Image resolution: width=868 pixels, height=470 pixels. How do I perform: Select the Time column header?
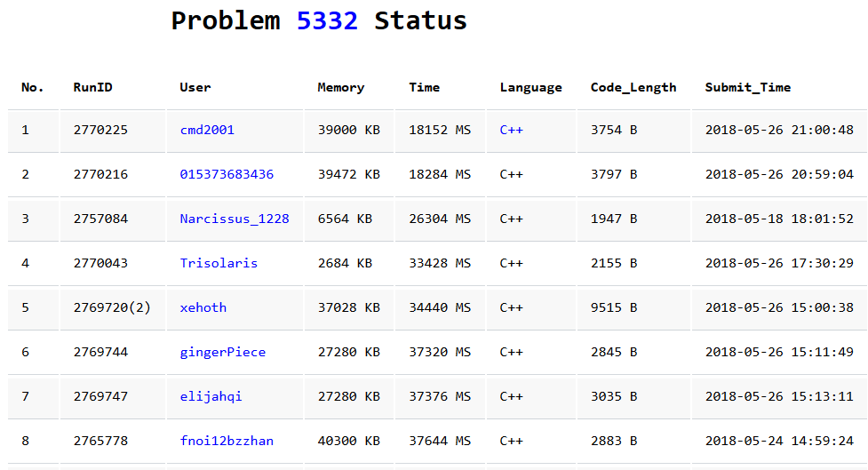[424, 87]
